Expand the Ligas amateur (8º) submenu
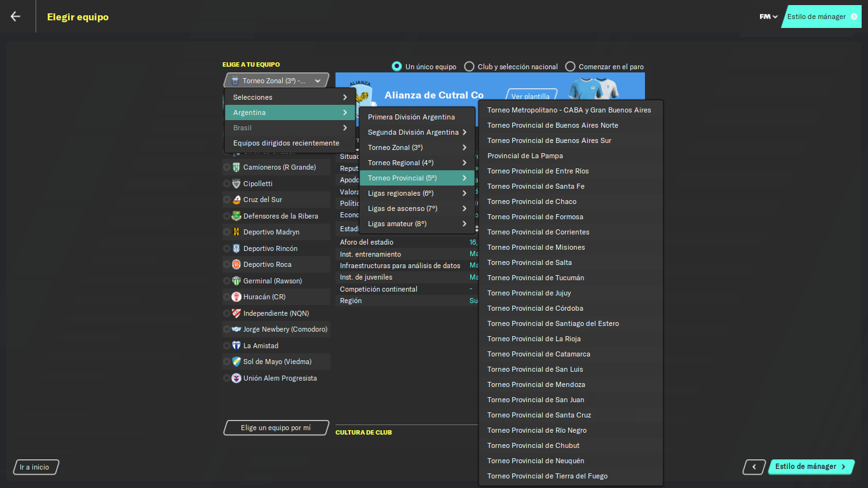Viewport: 868px width, 488px height. click(x=417, y=224)
